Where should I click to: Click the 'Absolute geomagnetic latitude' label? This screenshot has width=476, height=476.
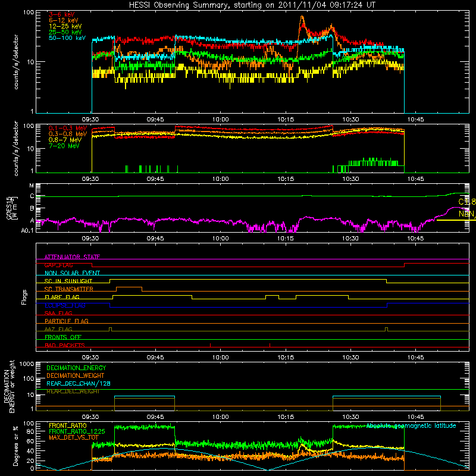coord(411,425)
